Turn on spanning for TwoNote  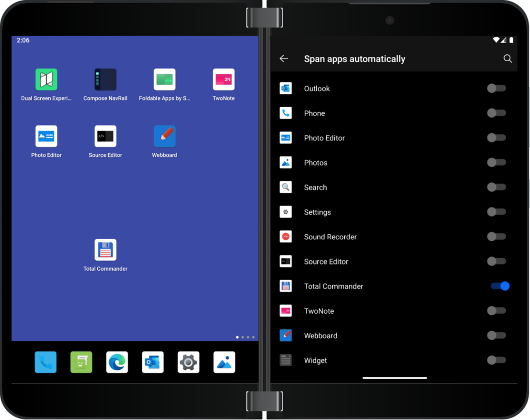click(496, 311)
